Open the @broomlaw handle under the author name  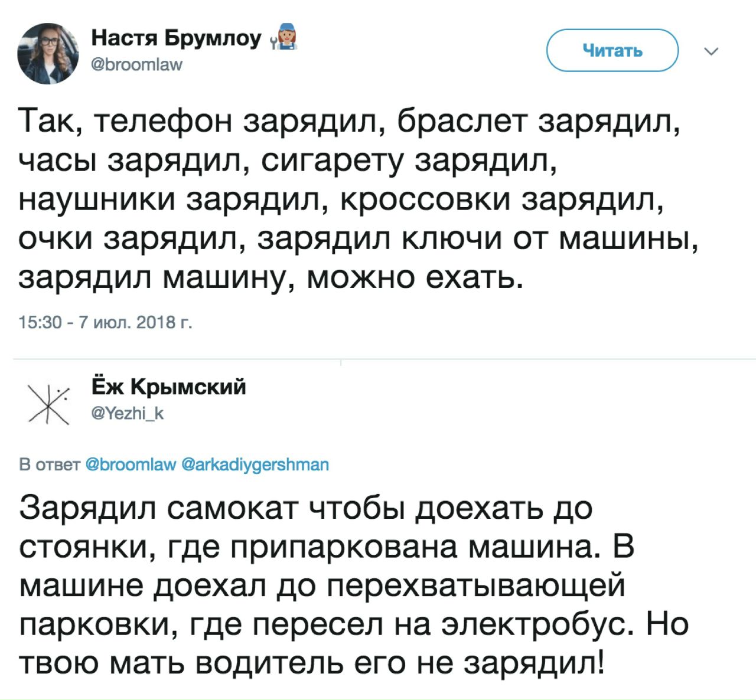(136, 64)
